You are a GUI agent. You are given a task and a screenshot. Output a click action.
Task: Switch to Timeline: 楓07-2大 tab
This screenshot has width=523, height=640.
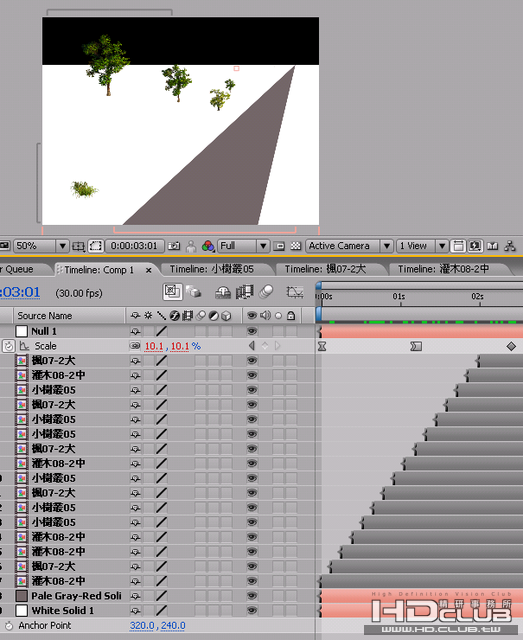point(325,269)
